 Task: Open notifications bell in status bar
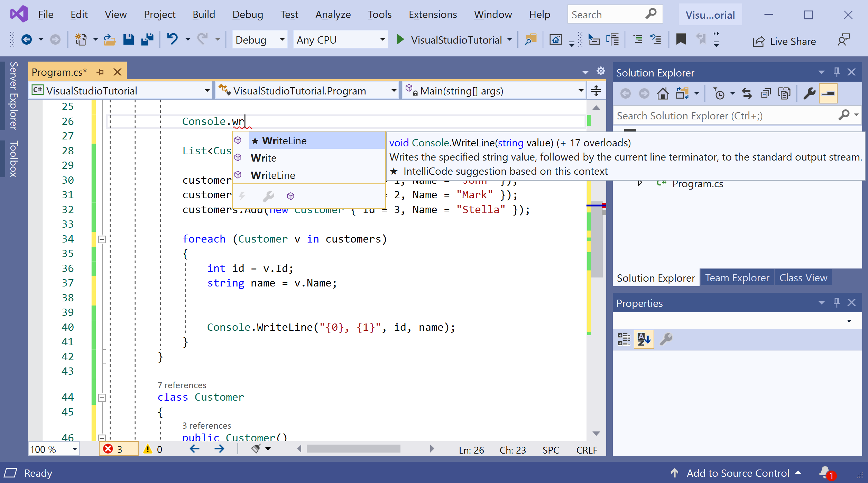[825, 473]
